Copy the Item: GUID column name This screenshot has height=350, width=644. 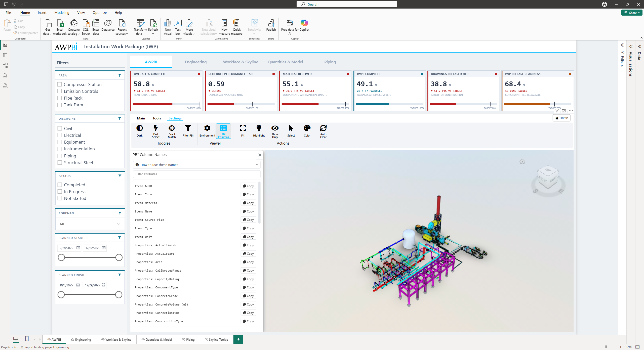tap(248, 186)
